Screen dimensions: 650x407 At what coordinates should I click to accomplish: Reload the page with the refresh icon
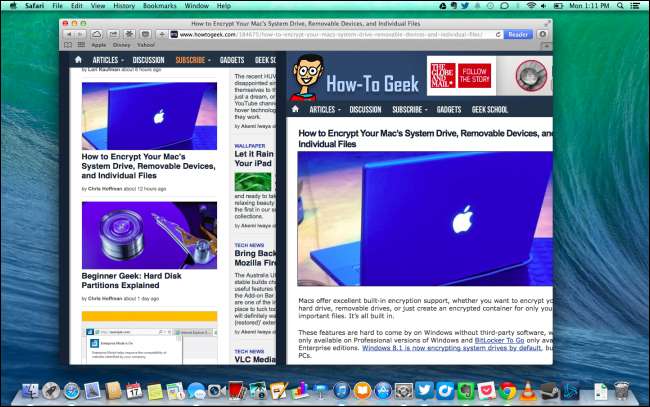click(498, 35)
